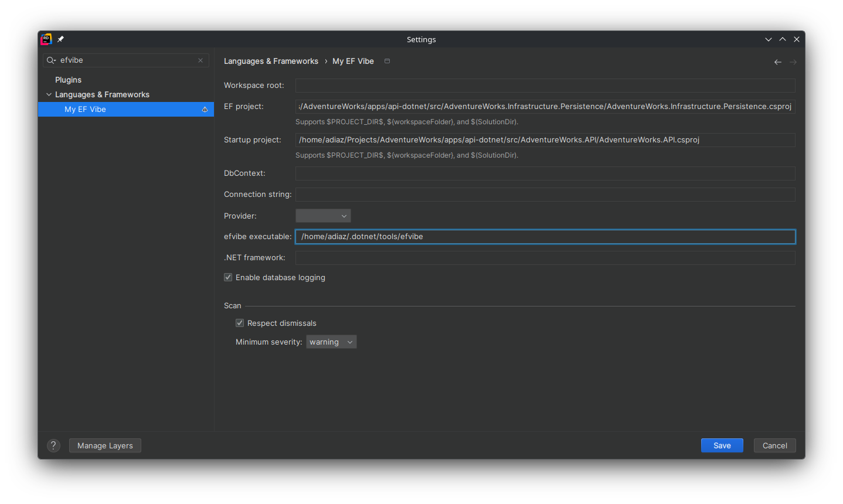Click the hint text under EF project
The image size is (843, 504).
(407, 122)
